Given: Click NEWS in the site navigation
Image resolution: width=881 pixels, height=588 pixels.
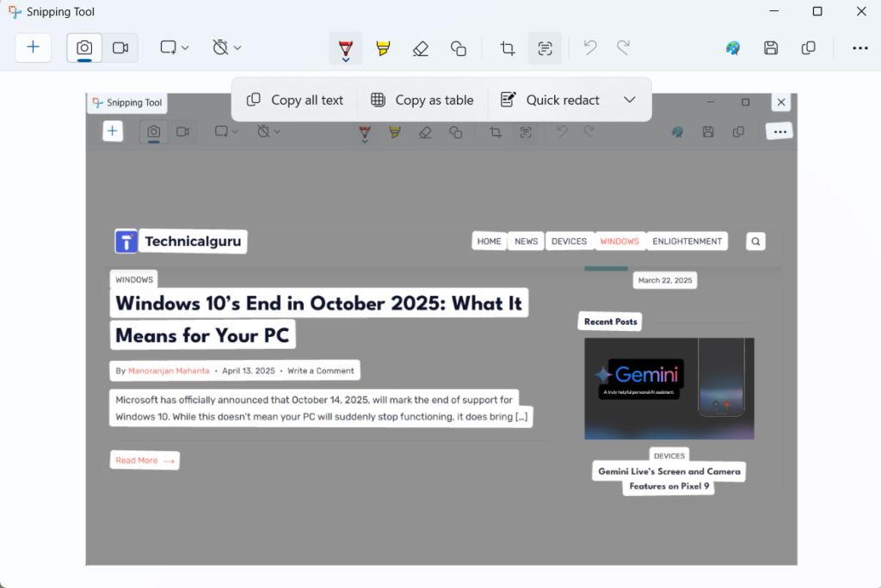Looking at the screenshot, I should [x=526, y=241].
